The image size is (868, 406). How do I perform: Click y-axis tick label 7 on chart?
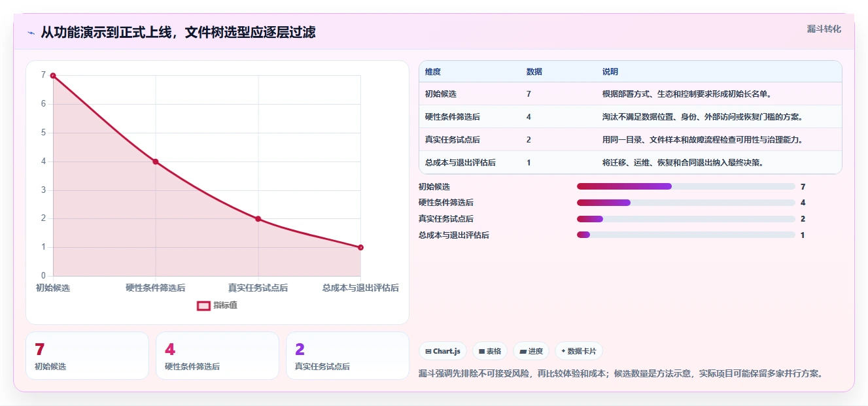coord(44,75)
